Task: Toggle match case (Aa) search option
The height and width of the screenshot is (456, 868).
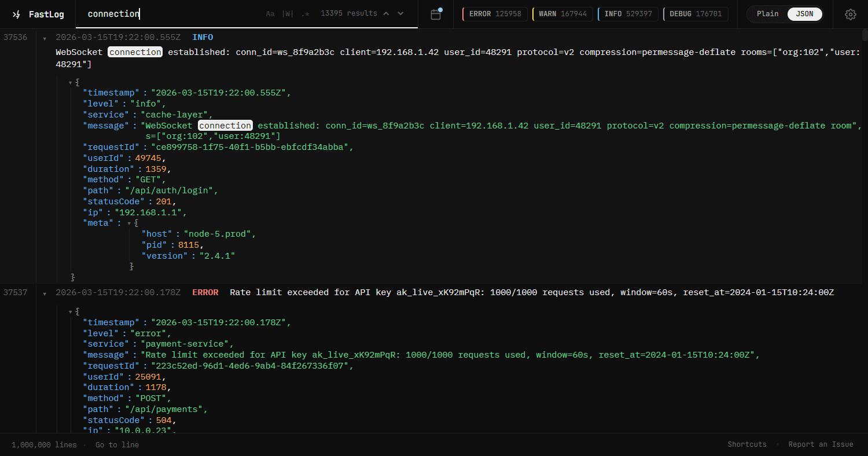Action: point(270,14)
